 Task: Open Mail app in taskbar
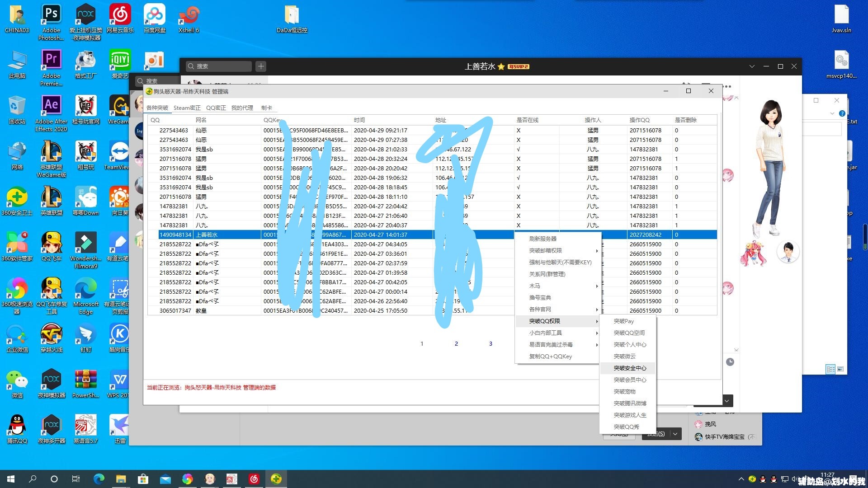165,479
